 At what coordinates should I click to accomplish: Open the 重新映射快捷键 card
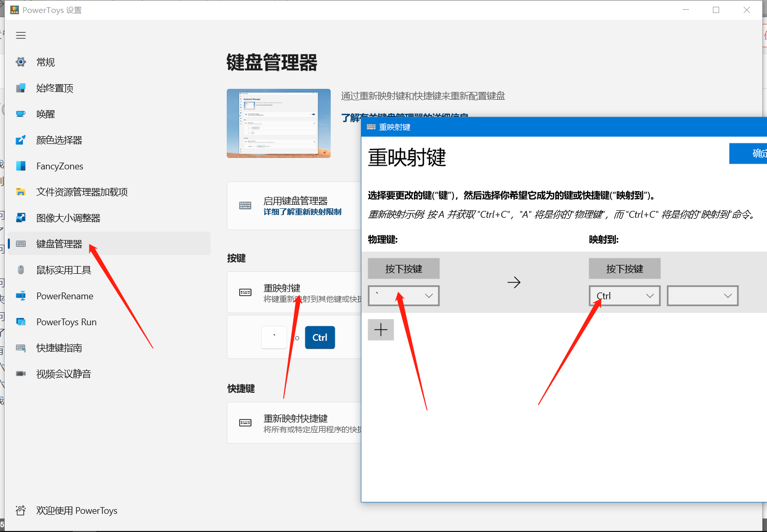pos(294,422)
